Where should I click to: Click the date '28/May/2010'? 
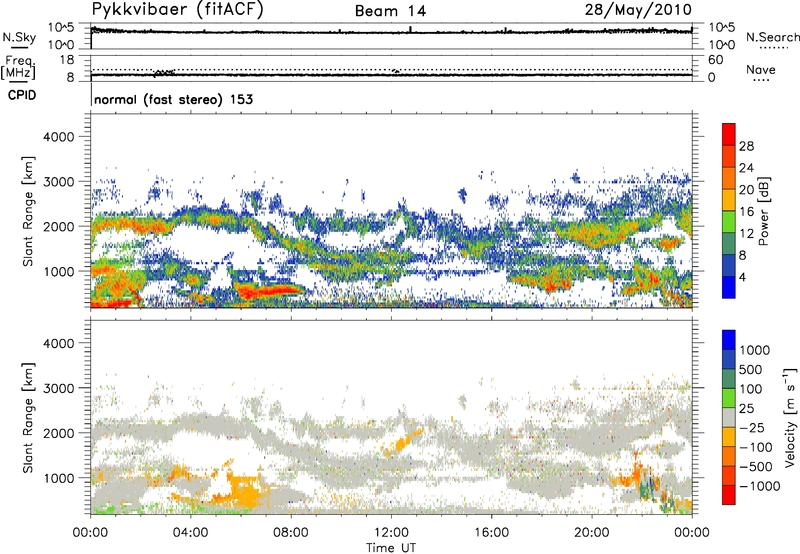coord(638,10)
